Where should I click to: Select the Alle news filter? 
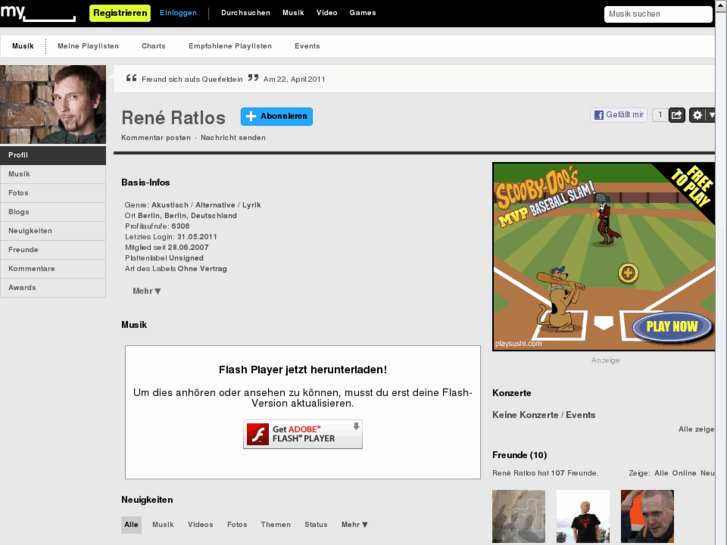tap(131, 525)
